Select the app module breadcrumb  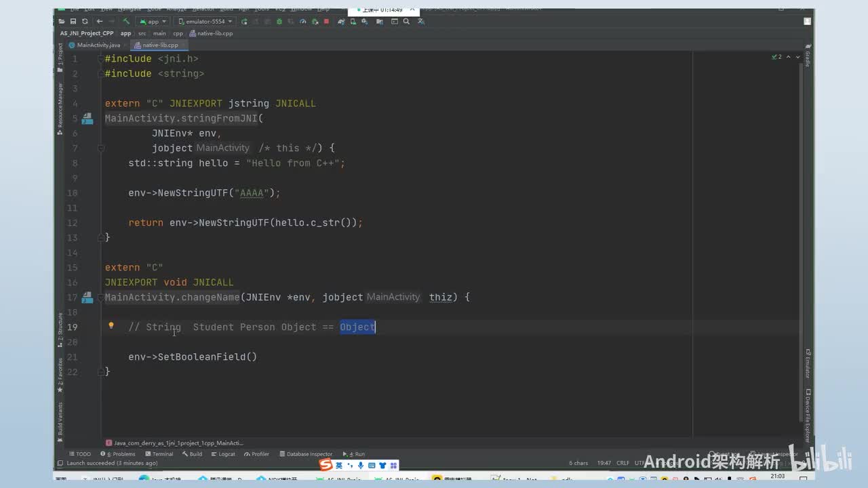[126, 33]
